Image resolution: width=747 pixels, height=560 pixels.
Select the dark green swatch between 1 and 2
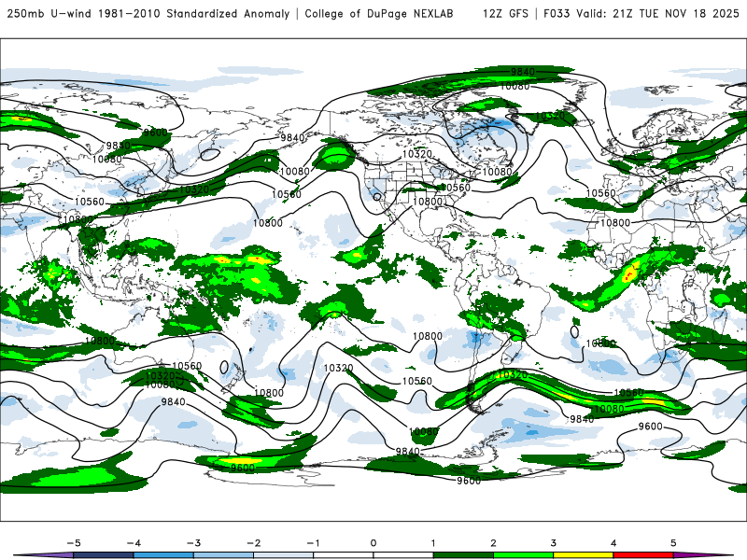coord(463,555)
